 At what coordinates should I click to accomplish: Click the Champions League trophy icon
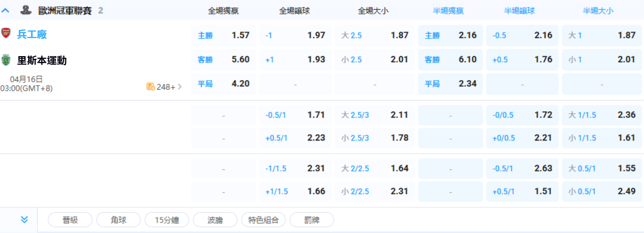coord(25,10)
